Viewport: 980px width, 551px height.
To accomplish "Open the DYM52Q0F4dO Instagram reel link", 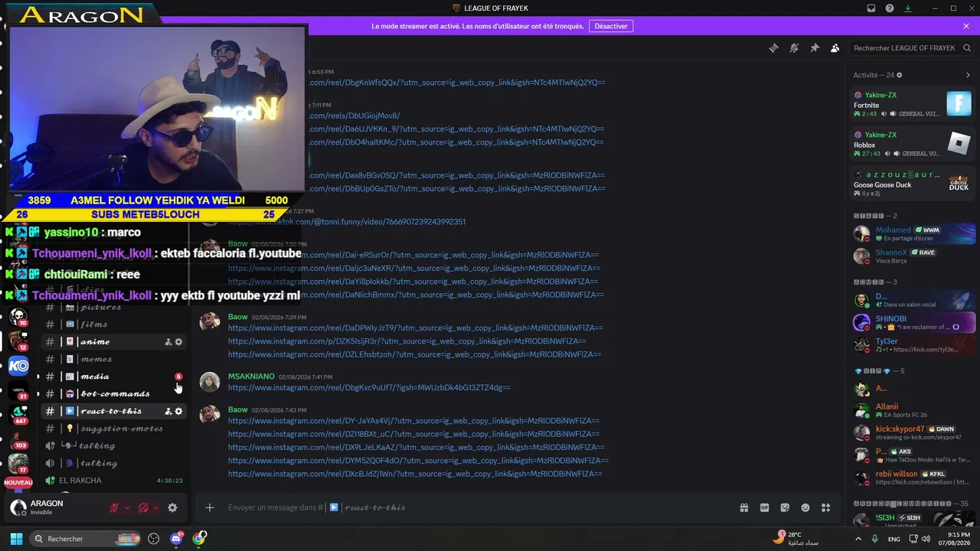I will click(418, 461).
